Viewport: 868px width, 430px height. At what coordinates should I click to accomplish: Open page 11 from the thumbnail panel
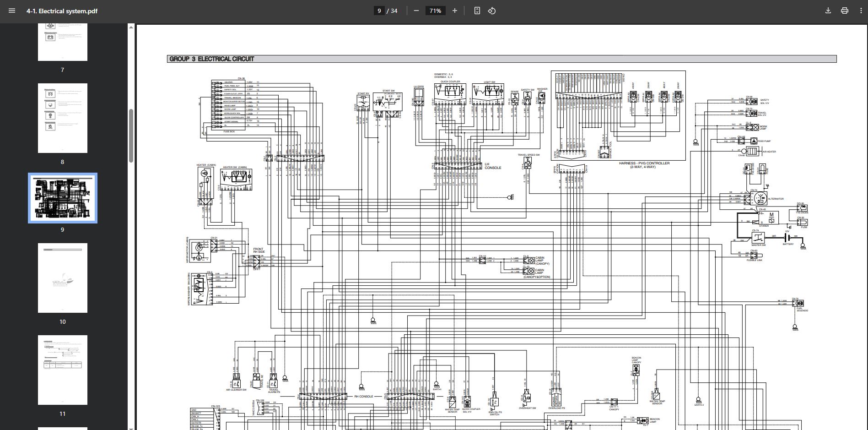pyautogui.click(x=62, y=370)
